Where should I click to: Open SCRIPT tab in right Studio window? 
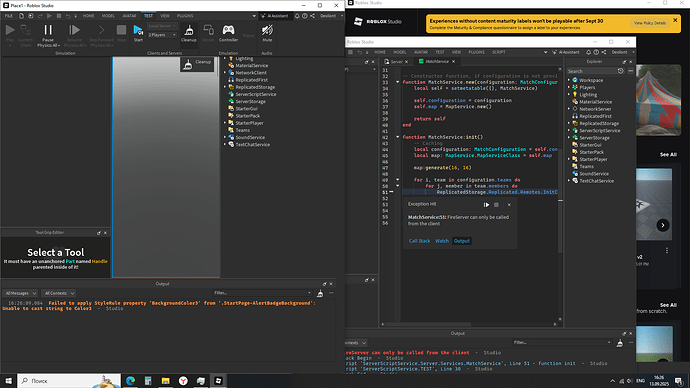pos(499,52)
